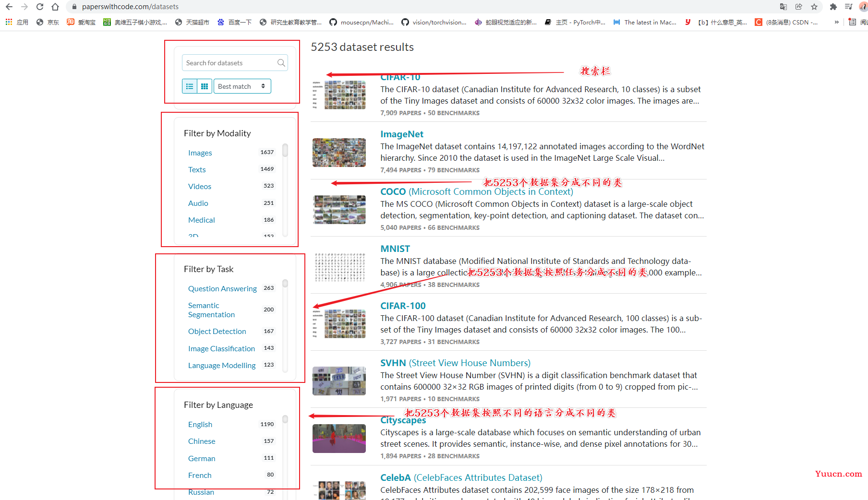Switch to list view layout
868x500 pixels.
pyautogui.click(x=190, y=86)
